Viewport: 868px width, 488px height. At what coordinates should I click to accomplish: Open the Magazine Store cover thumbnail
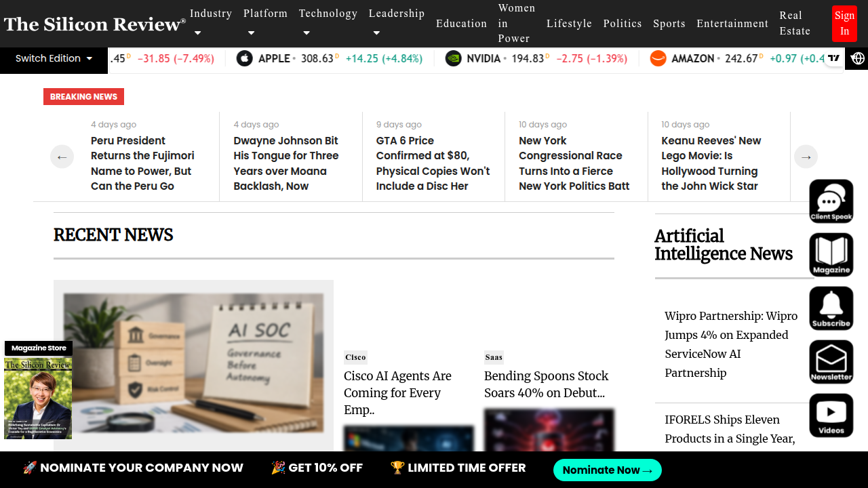click(x=38, y=399)
